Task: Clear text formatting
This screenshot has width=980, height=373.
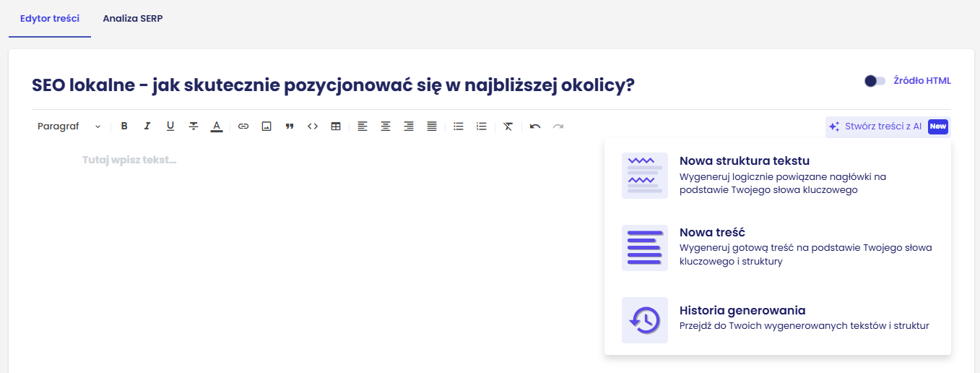Action: [508, 127]
